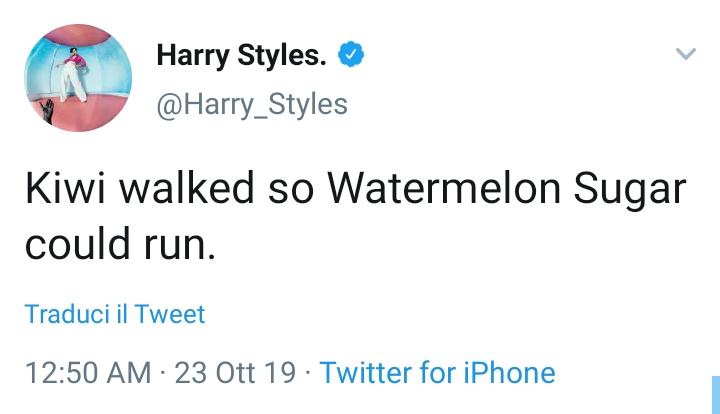Click the word Kiwi in the tweet

[59, 190]
